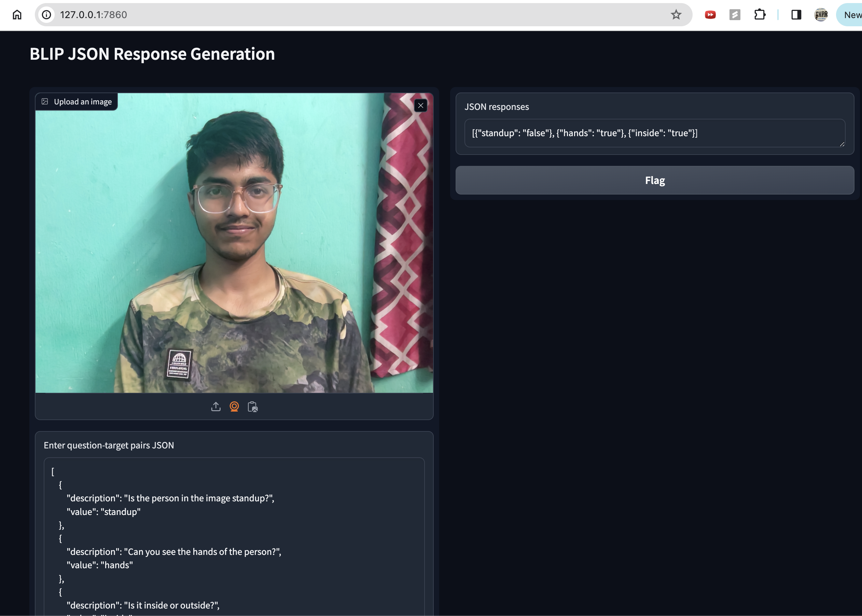
Task: Focus the 127.0.0.1:7860 address bar
Action: (x=342, y=15)
